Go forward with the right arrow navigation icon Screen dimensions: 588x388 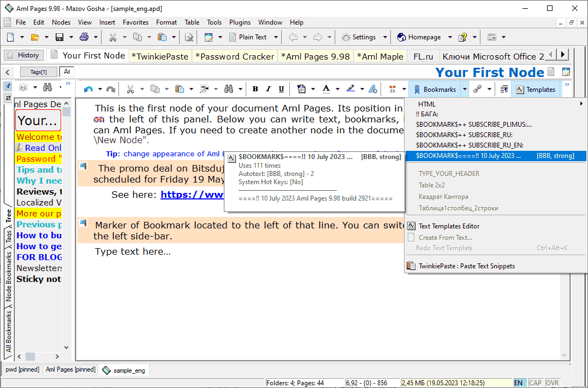tap(318, 37)
